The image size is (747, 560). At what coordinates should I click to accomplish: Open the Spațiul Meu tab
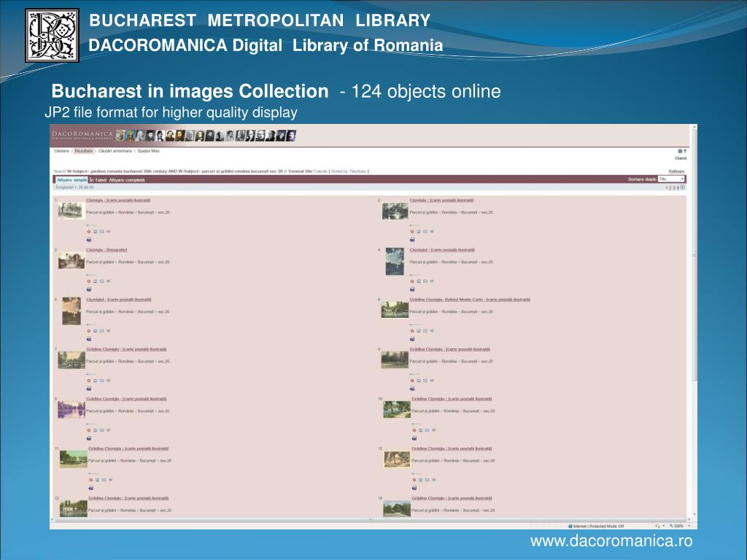coord(148,151)
